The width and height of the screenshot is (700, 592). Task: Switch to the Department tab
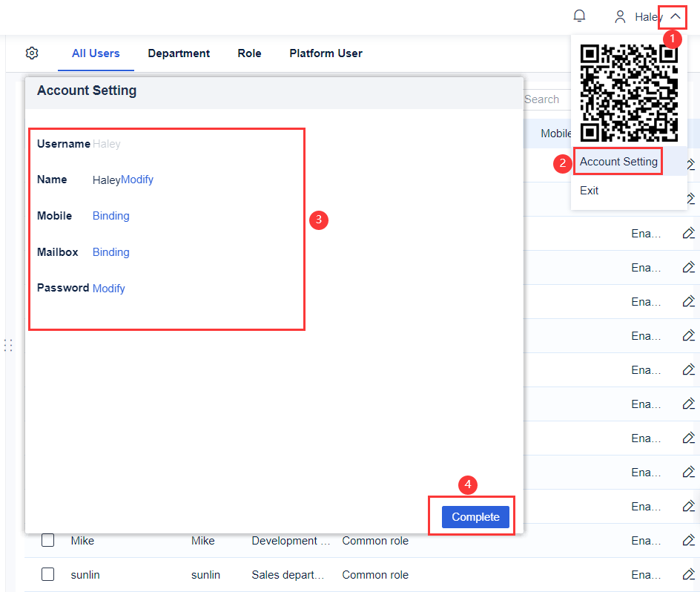(179, 53)
